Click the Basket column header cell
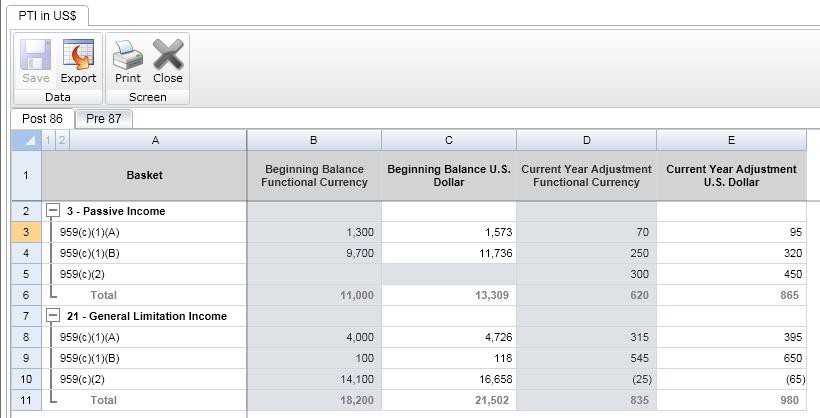 tap(144, 175)
